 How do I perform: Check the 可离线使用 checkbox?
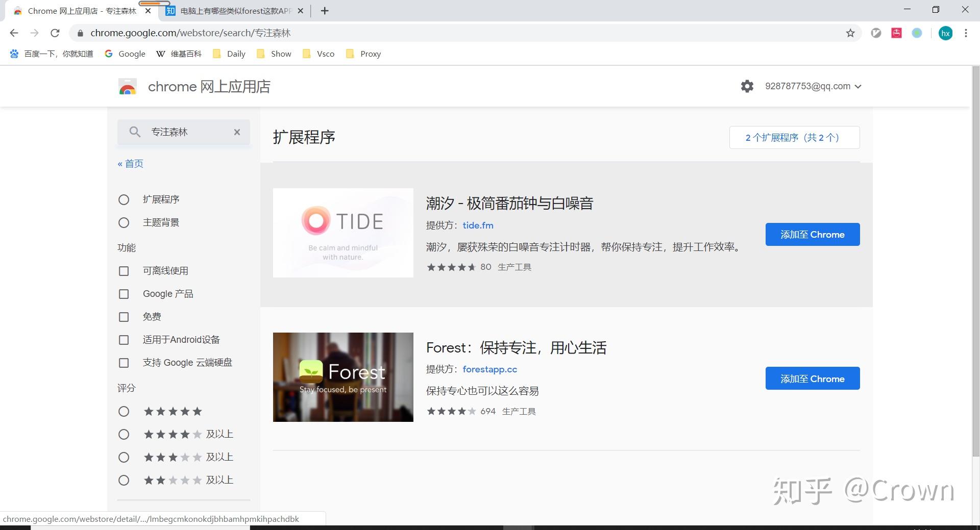(x=124, y=271)
